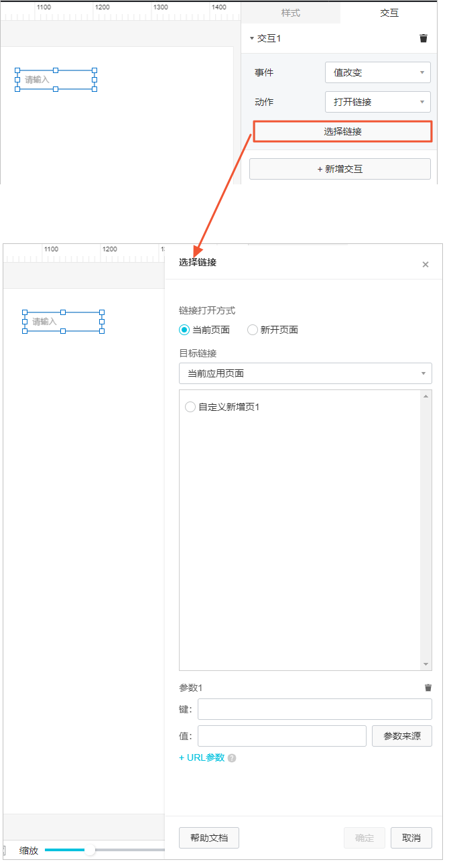453x868 pixels.
Task: Delete 参数1 using its trash icon
Action: pos(428,688)
